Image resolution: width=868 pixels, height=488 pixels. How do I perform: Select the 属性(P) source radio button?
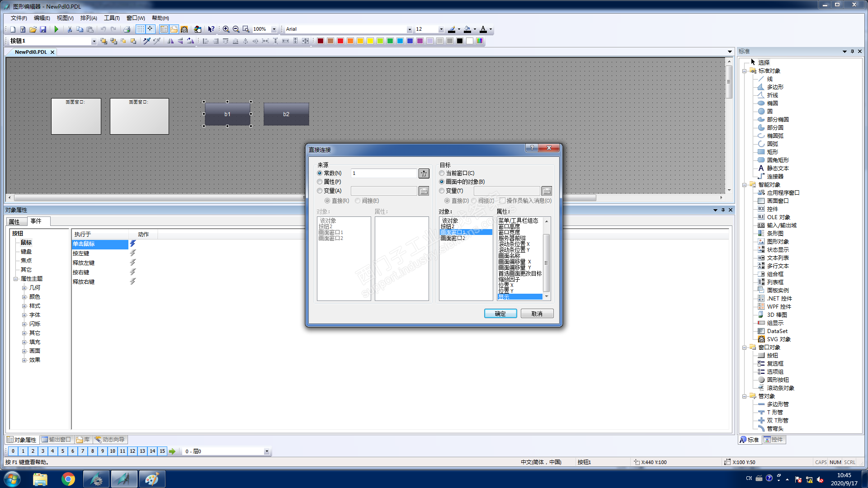pyautogui.click(x=320, y=182)
